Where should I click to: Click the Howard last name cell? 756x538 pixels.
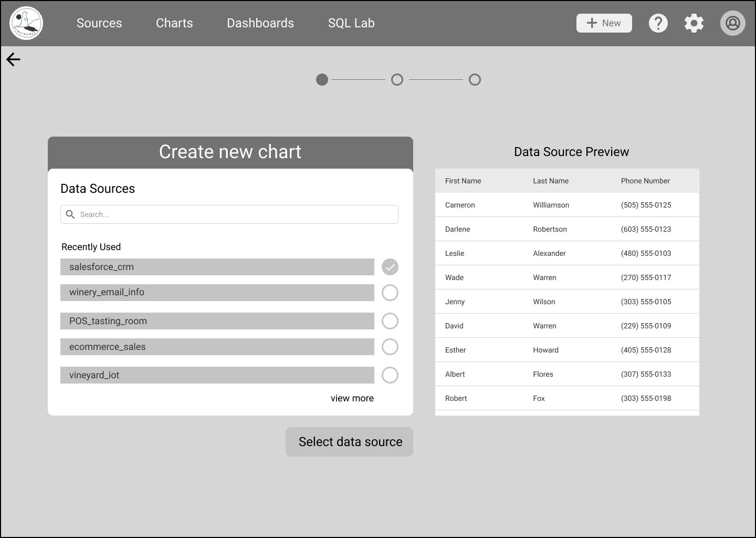(546, 350)
